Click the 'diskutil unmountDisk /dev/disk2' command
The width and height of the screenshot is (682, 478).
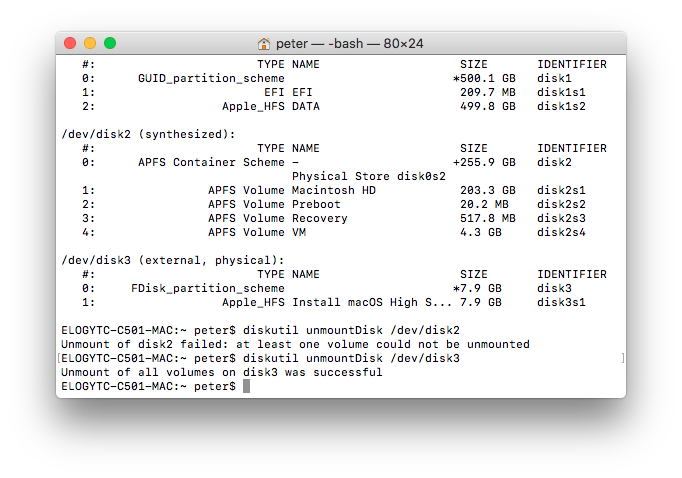coord(351,330)
